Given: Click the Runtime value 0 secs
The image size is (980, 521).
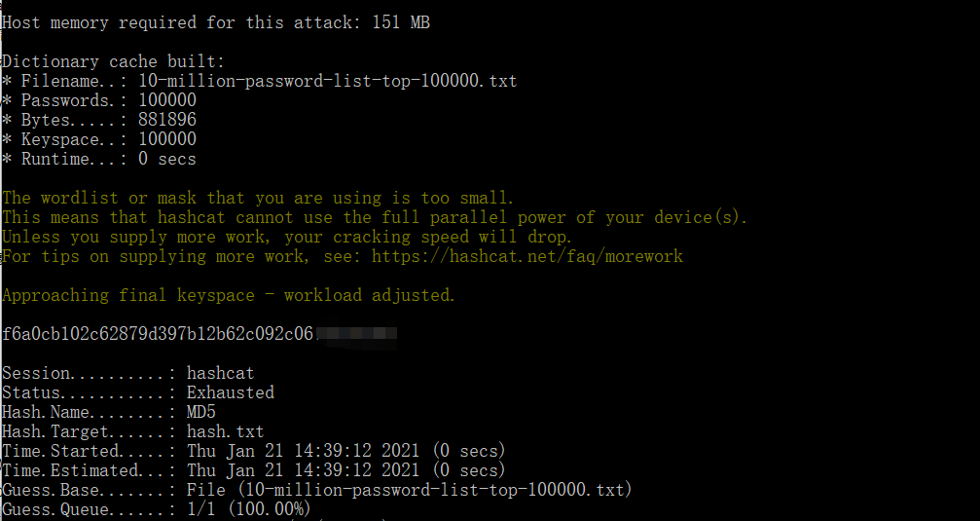Looking at the screenshot, I should (166, 159).
